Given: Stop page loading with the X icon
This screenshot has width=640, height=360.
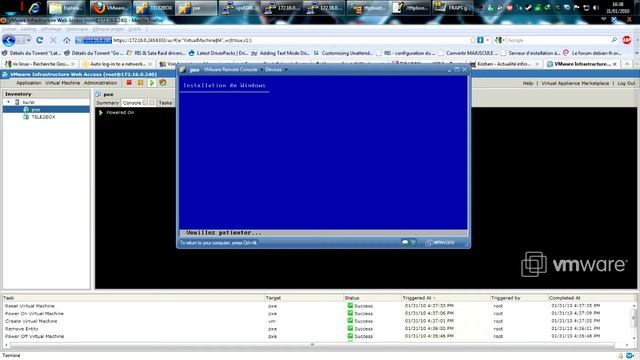Looking at the screenshot, I should pyautogui.click(x=53, y=40).
